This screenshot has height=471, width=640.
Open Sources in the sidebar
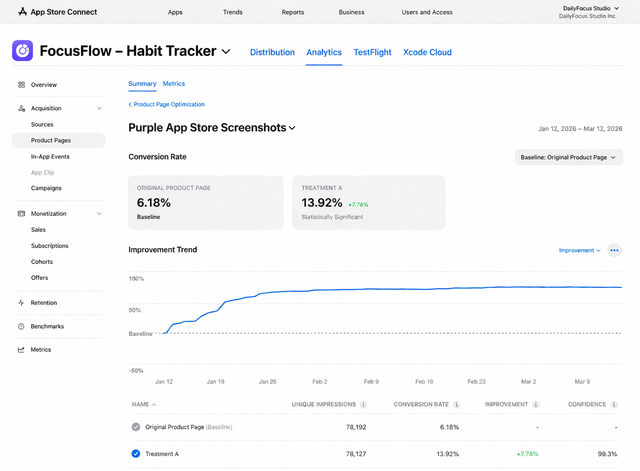pos(42,124)
